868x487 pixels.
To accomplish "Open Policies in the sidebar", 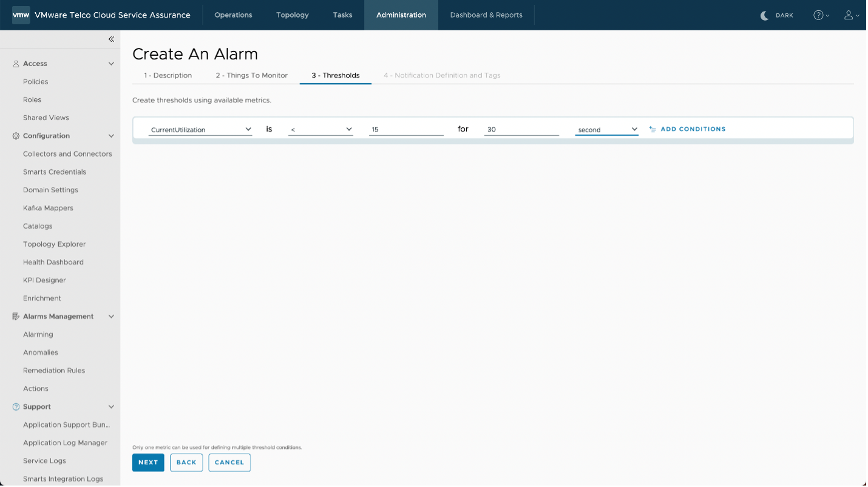I will click(x=36, y=82).
